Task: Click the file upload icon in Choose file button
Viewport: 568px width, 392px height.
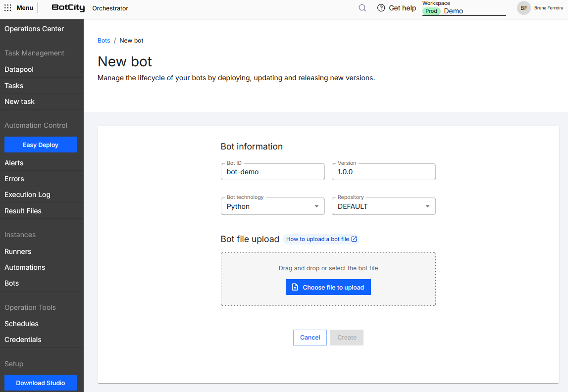Action: coord(295,287)
